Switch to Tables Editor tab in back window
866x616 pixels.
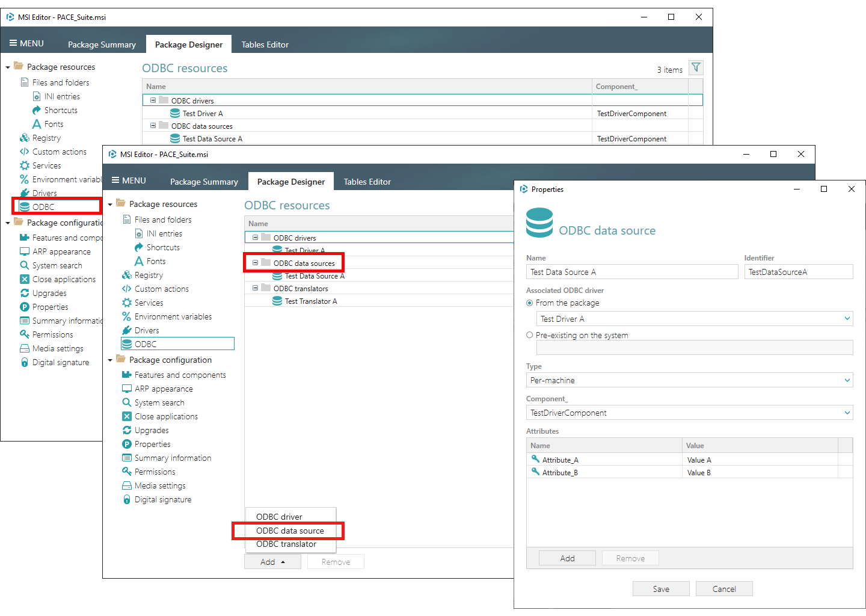click(x=265, y=45)
